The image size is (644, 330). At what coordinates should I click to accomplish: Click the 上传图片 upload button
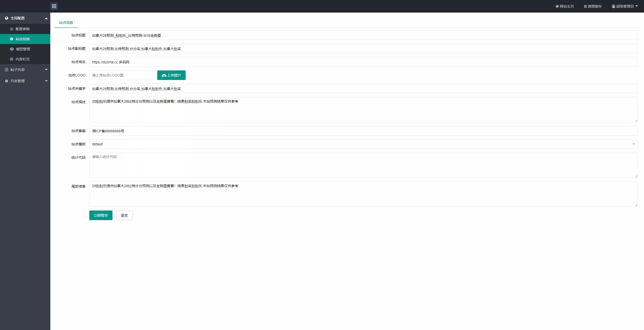pos(171,75)
